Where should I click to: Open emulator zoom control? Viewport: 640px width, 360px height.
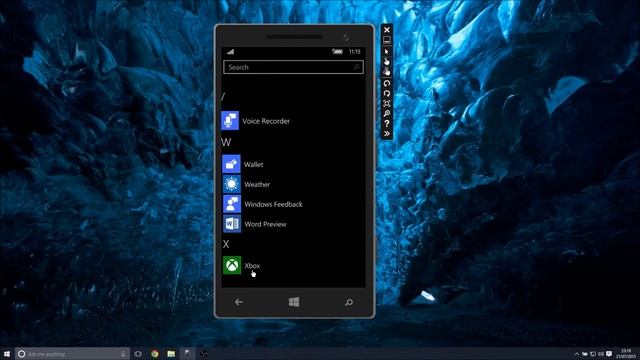[387, 113]
